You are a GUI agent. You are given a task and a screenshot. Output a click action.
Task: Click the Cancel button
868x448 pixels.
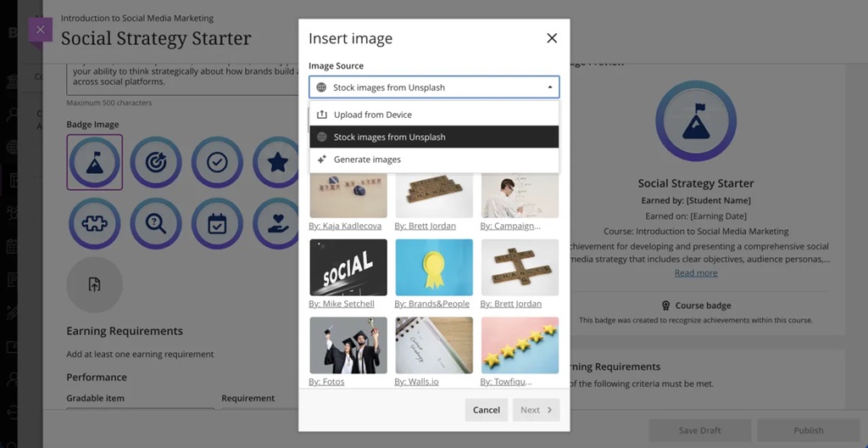[x=486, y=410]
